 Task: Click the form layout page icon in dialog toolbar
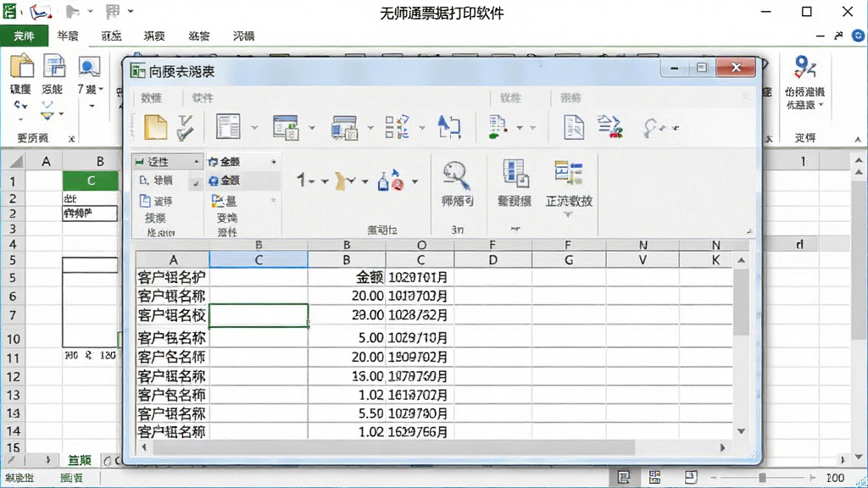pyautogui.click(x=228, y=127)
